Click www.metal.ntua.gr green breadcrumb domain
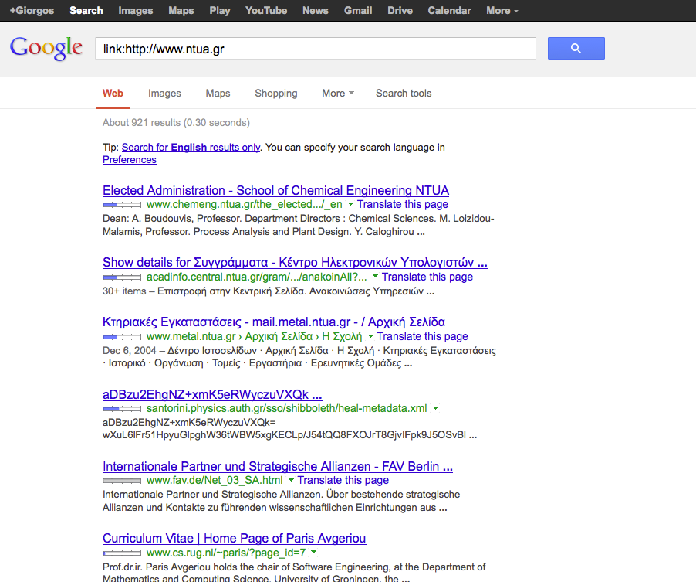 [191, 337]
